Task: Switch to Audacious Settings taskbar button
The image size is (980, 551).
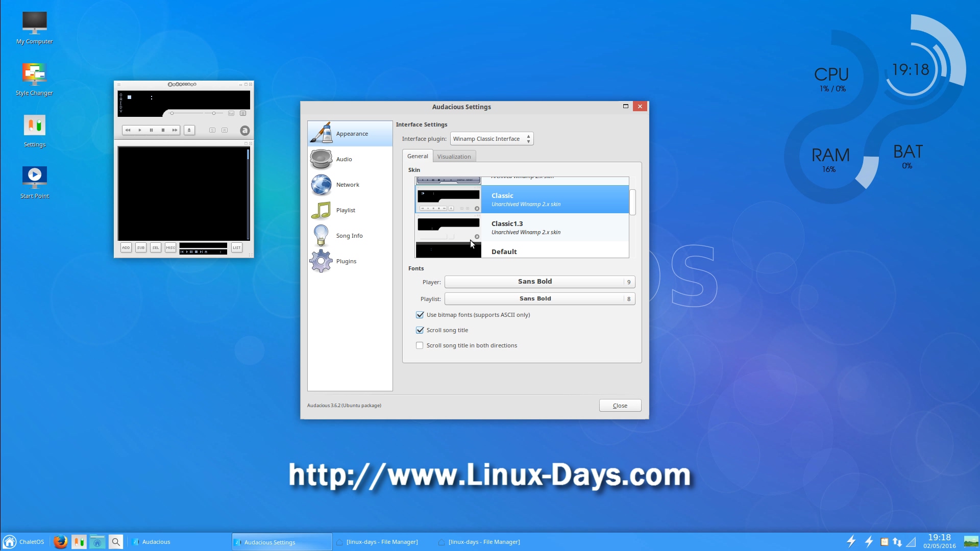Action: 282,542
